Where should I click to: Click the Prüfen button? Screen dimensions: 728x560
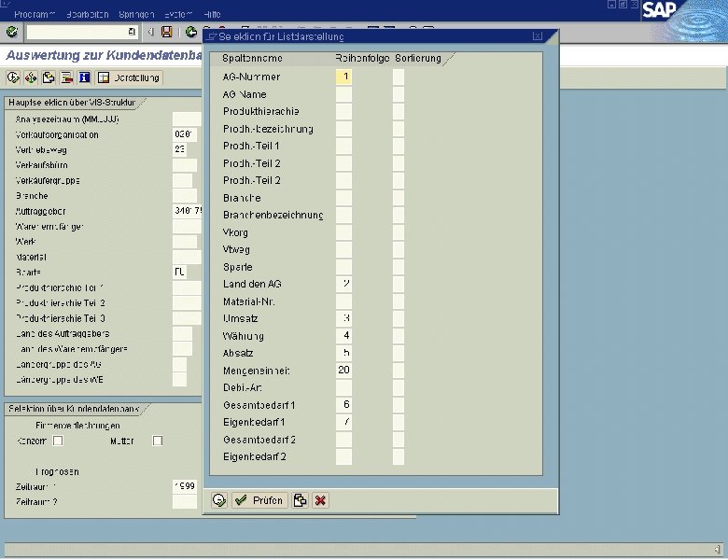(259, 500)
